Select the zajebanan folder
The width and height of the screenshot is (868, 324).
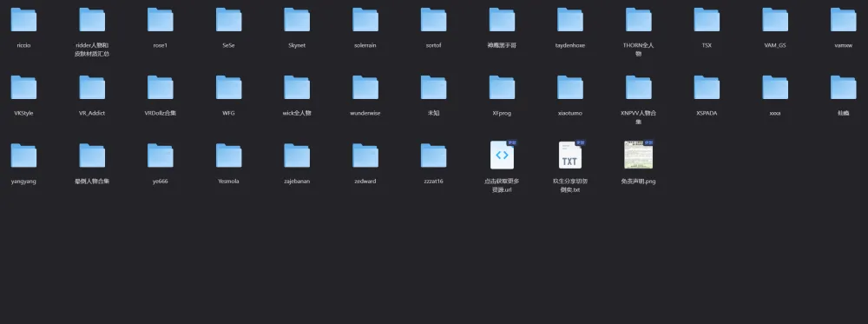point(297,155)
